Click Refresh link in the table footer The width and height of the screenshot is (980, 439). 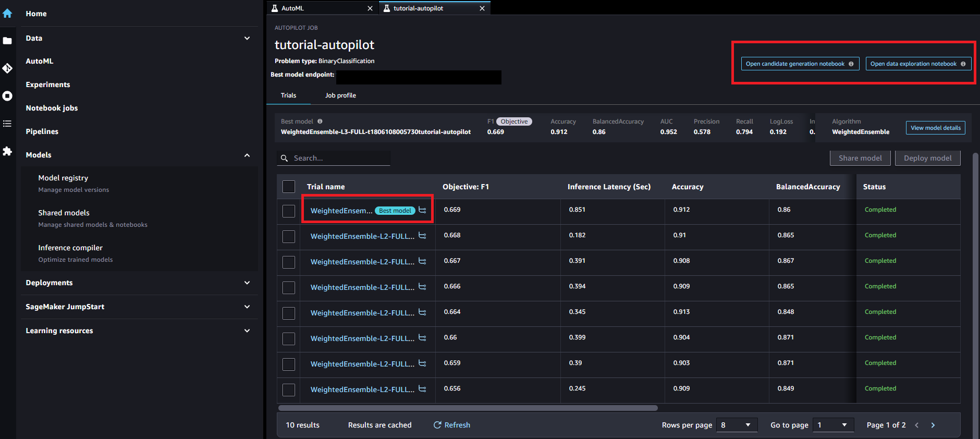pos(457,425)
